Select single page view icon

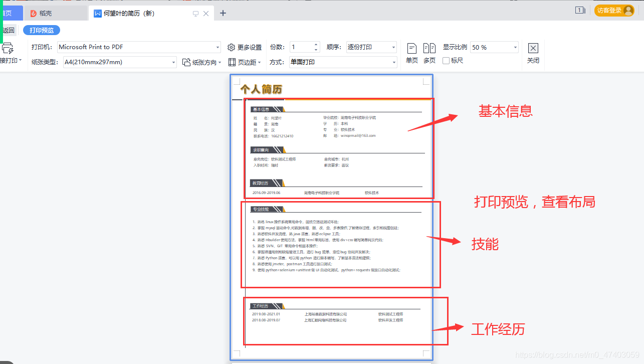[x=412, y=48]
